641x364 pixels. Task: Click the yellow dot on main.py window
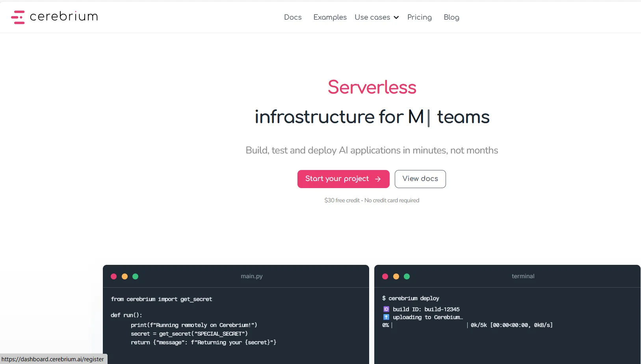124,276
